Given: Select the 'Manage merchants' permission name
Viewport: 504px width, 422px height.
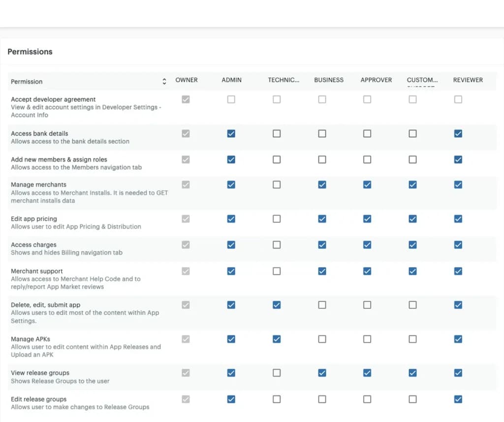Looking at the screenshot, I should point(38,184).
